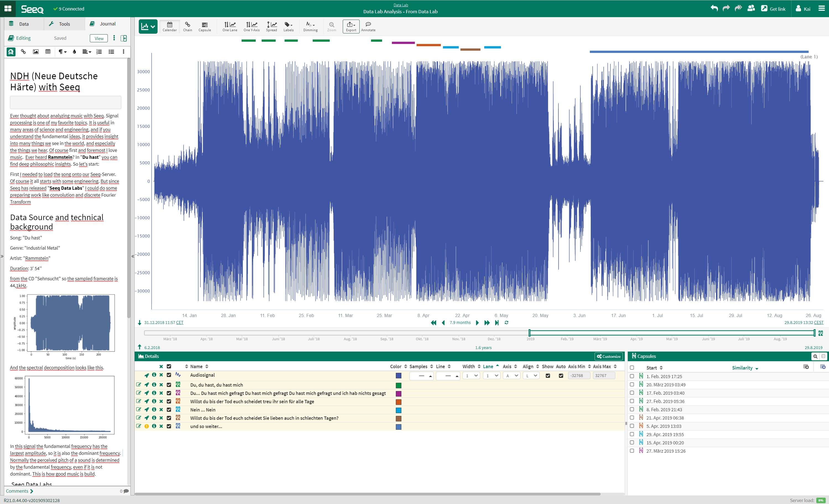829x504 pixels.
Task: Toggle checkbox for Willst du bis der Tod row
Action: point(169,401)
